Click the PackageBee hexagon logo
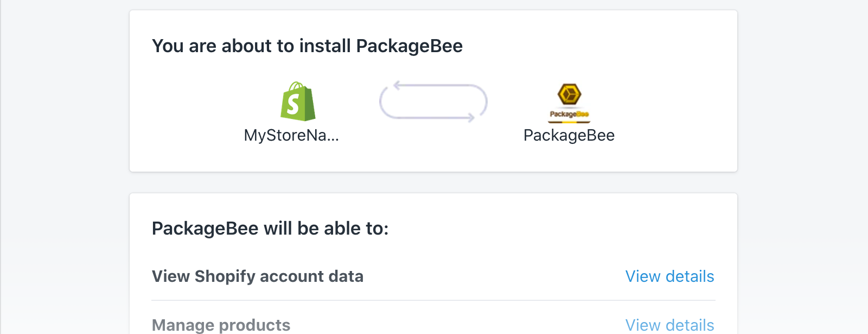The height and width of the screenshot is (334, 868). 569,94
